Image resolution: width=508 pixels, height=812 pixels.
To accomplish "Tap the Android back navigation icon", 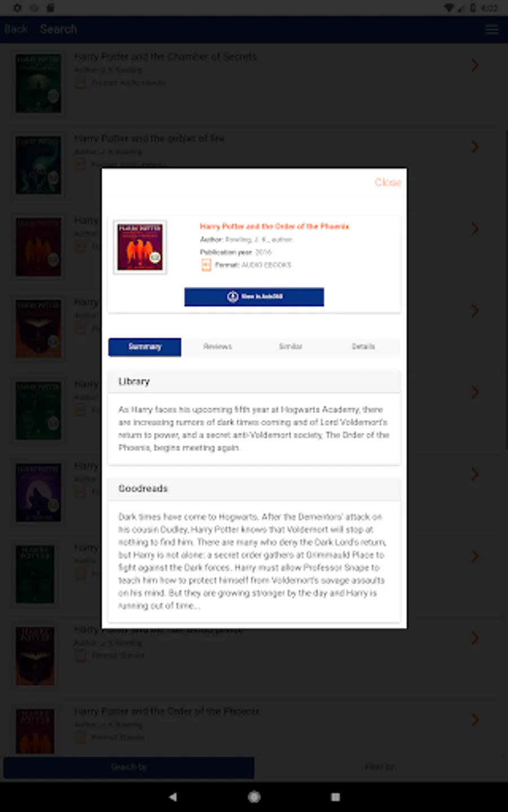I will tap(173, 797).
